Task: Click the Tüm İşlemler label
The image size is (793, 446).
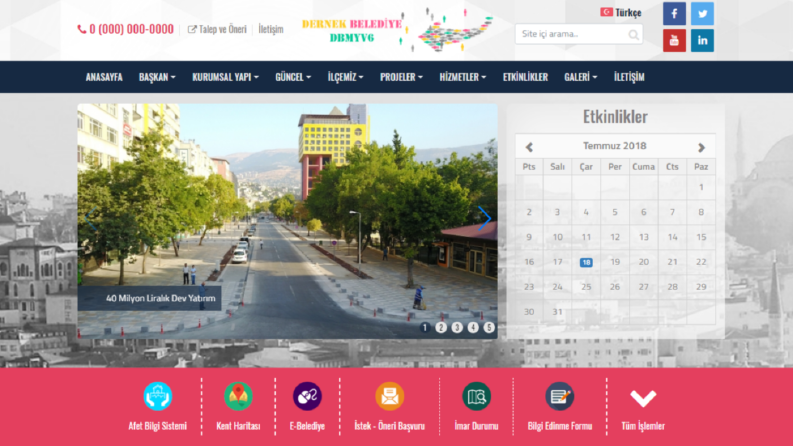Action: coord(643,426)
